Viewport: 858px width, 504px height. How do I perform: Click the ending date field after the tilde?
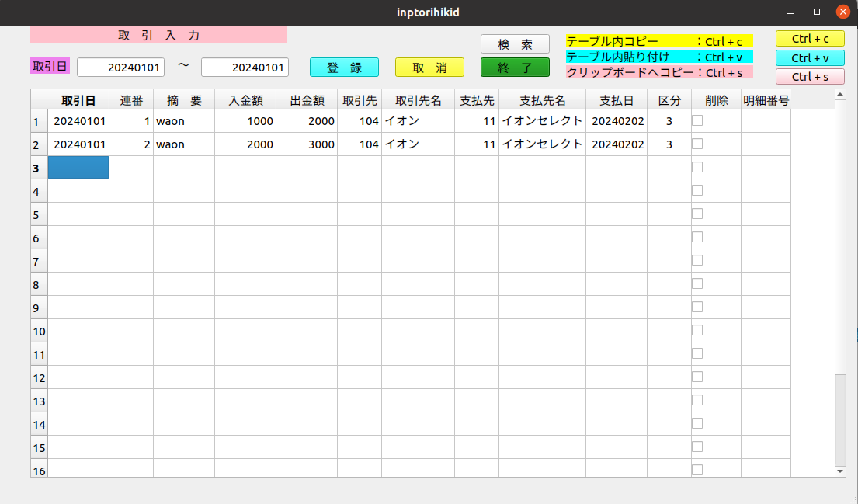(x=245, y=68)
